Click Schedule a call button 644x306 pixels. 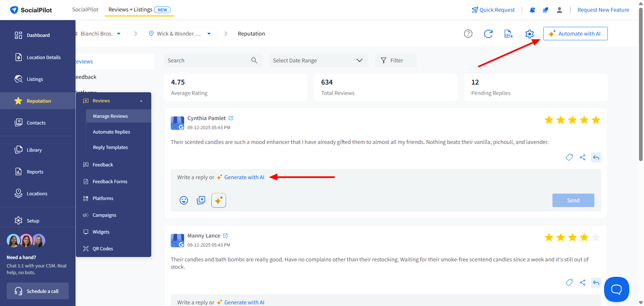tap(38, 291)
